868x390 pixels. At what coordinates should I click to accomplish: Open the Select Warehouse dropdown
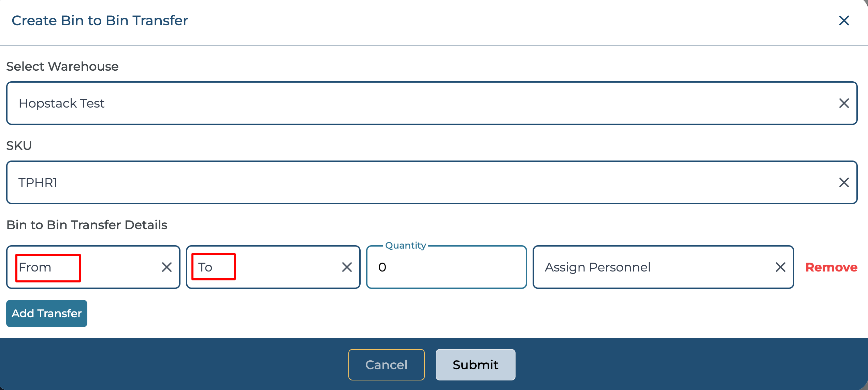(409, 103)
